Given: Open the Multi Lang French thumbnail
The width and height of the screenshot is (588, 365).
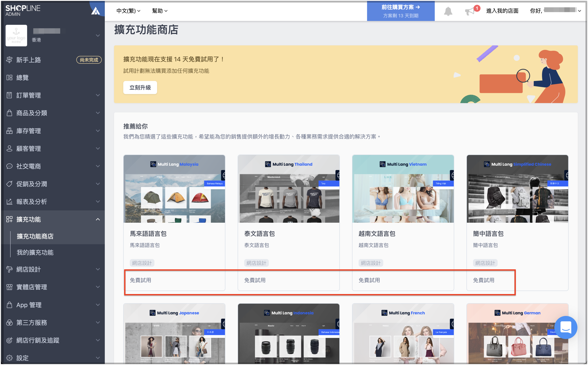Looking at the screenshot, I should (403, 334).
